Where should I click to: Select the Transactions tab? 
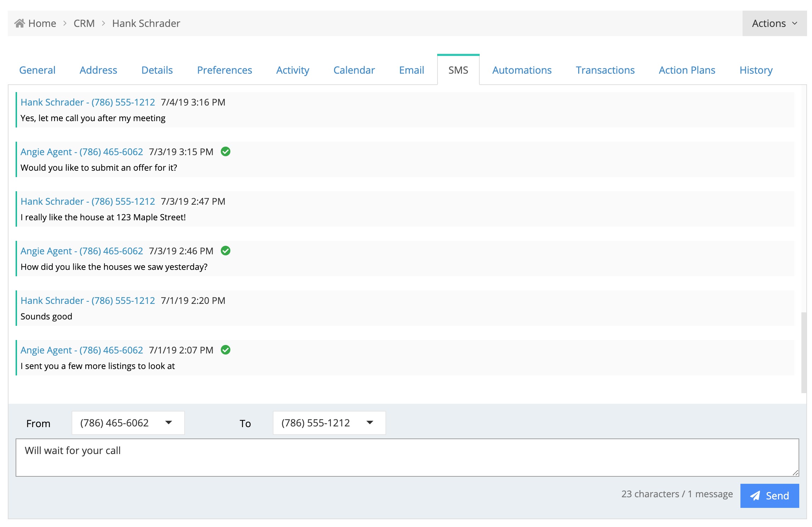point(605,70)
